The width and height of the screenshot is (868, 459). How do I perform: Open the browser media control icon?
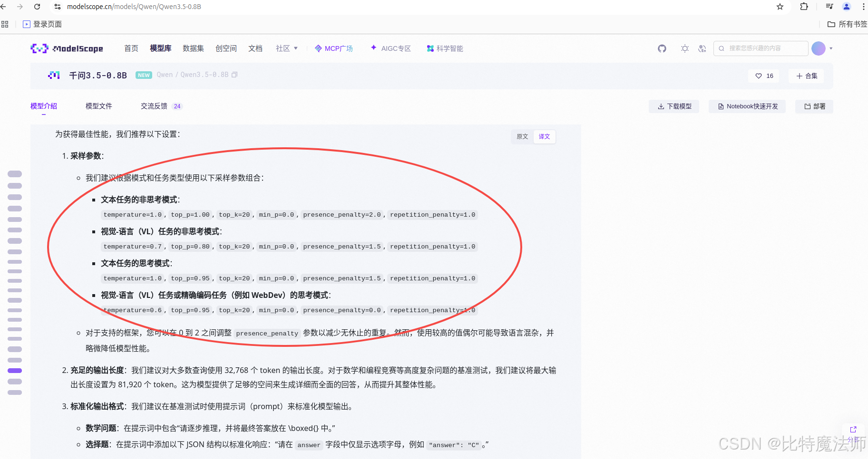pyautogui.click(x=829, y=7)
